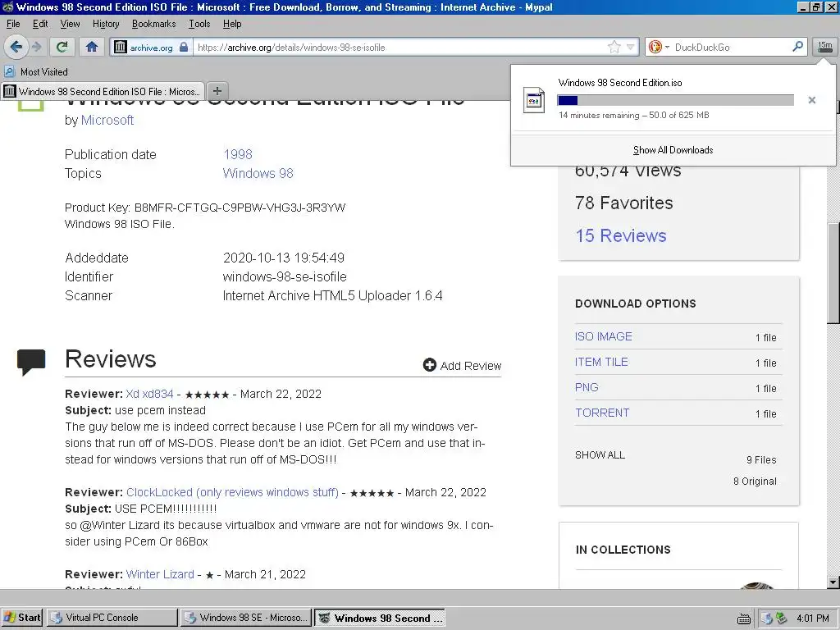Click the vertical scrollbar thumb

(833, 272)
